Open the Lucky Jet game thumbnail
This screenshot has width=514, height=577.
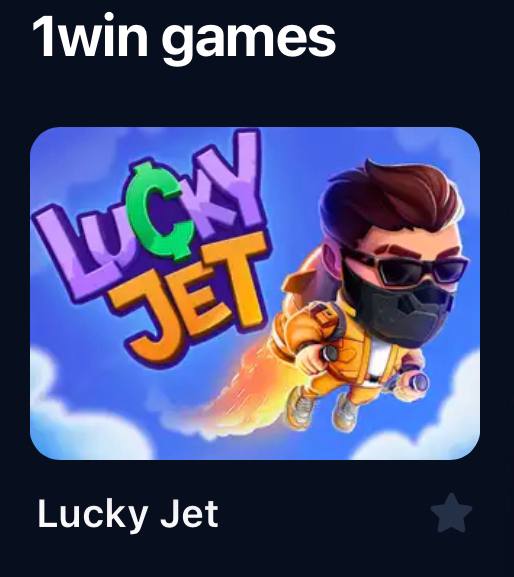(255, 293)
